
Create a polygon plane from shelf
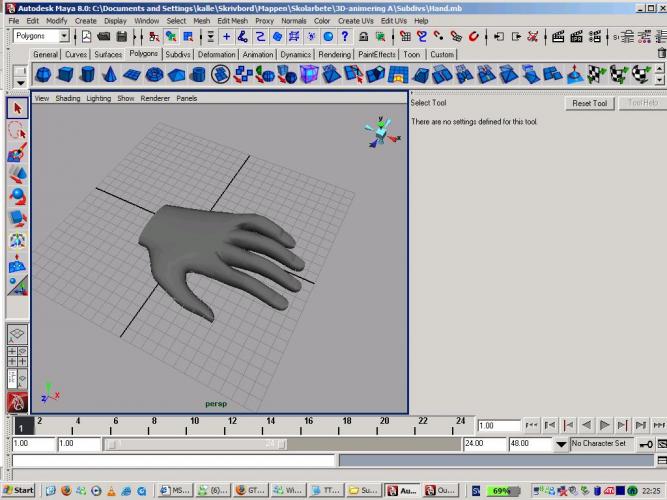[132, 74]
